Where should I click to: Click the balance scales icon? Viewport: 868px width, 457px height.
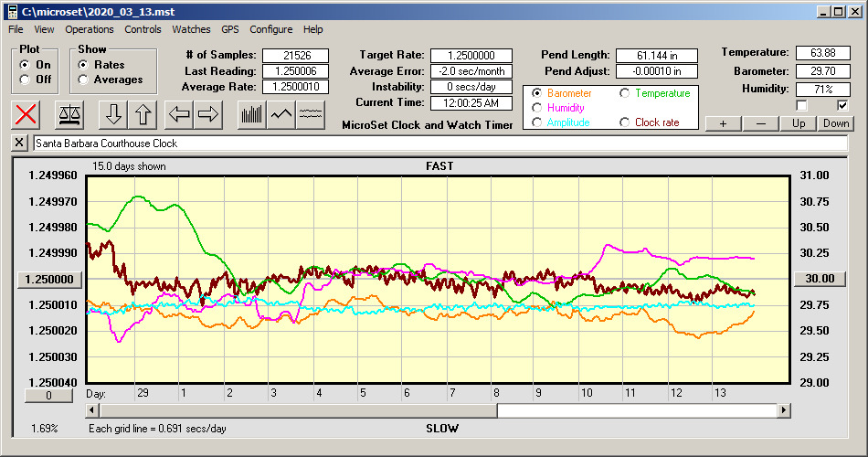click(x=69, y=114)
